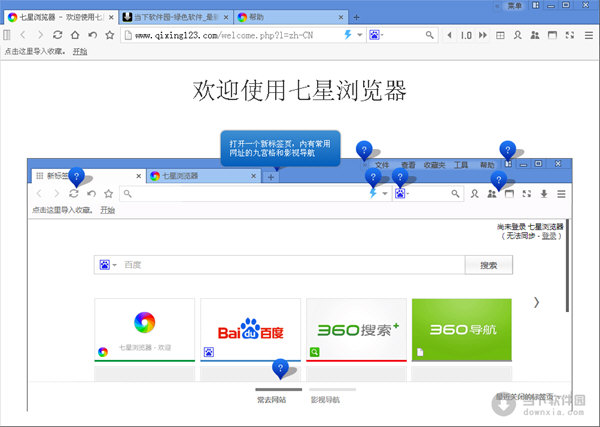
Task: Click question-mark pin above preview's multi-user icon
Action: 499,180
